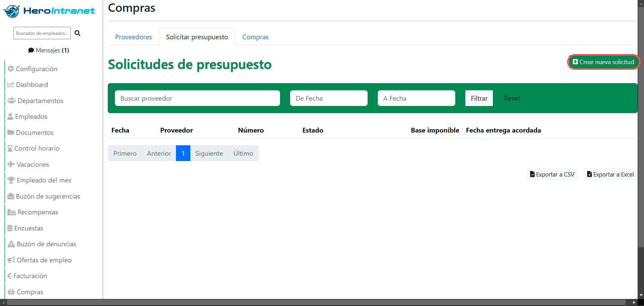Open Empleados menu entry
This screenshot has height=306, width=644.
[31, 116]
